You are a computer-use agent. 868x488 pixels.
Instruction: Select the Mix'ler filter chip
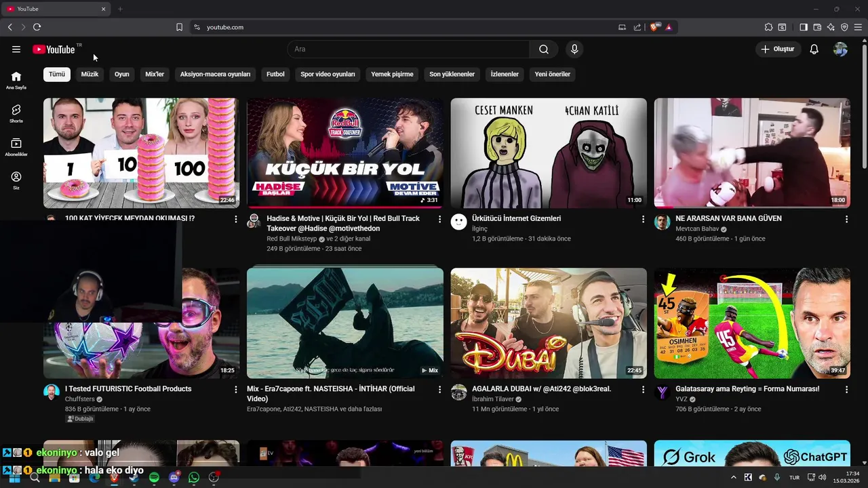(x=155, y=74)
